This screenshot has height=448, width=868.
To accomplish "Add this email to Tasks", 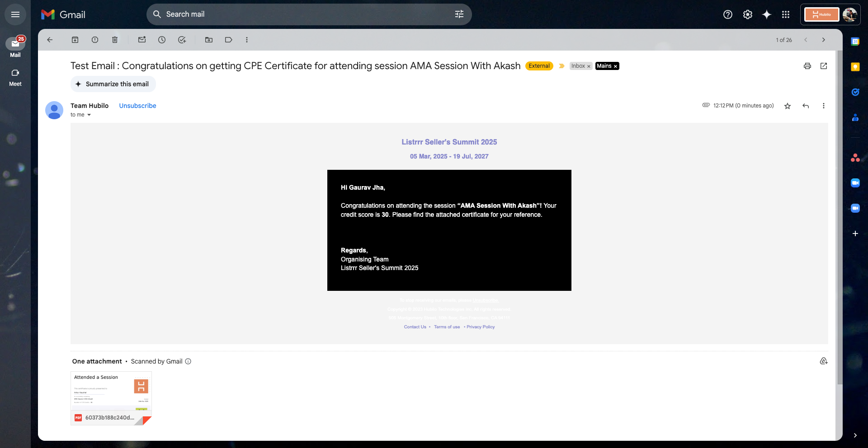I will pyautogui.click(x=182, y=40).
